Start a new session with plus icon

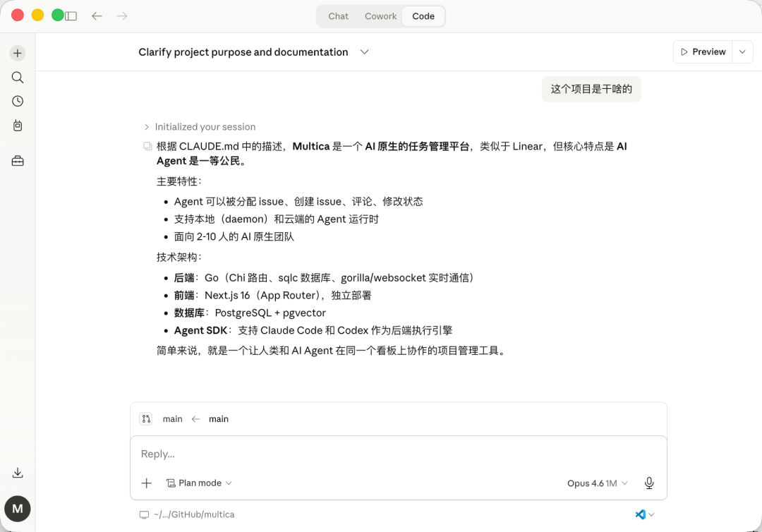pos(18,53)
